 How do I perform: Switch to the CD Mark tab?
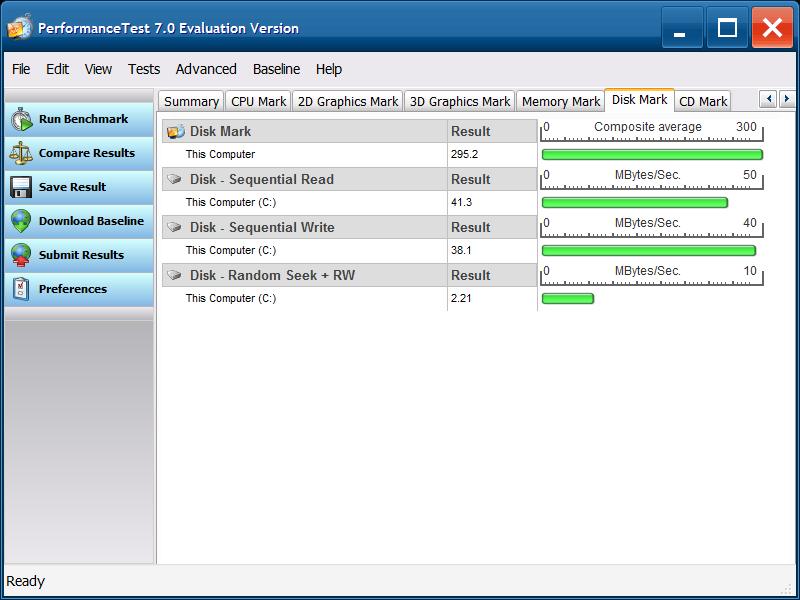[x=703, y=102]
